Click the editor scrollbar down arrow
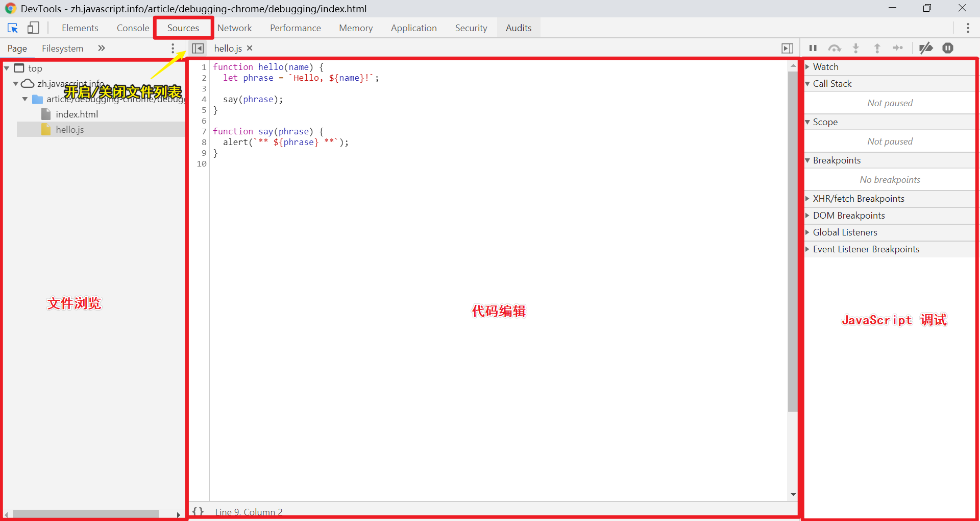Viewport: 980px width, 521px height. click(x=793, y=494)
